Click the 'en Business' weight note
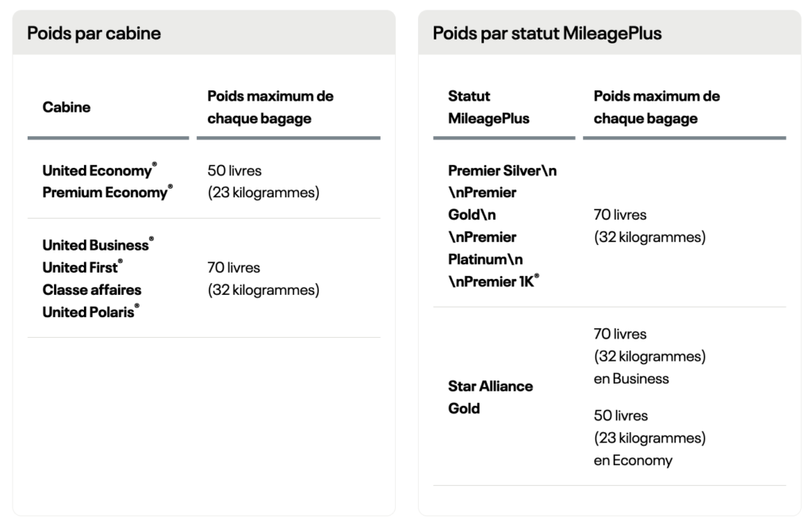The image size is (812, 528). pos(631,378)
